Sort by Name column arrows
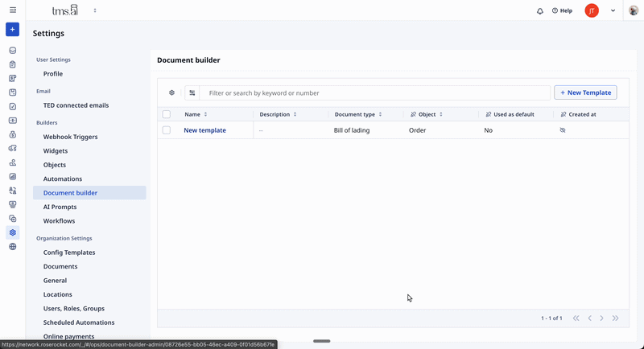 (205, 114)
